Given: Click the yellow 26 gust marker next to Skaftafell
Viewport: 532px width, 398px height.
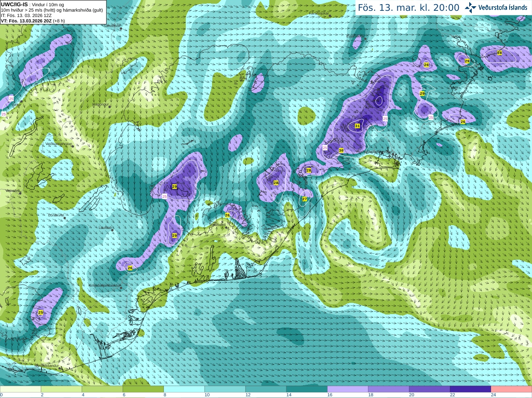Looking at the screenshot, I should (227, 215).
